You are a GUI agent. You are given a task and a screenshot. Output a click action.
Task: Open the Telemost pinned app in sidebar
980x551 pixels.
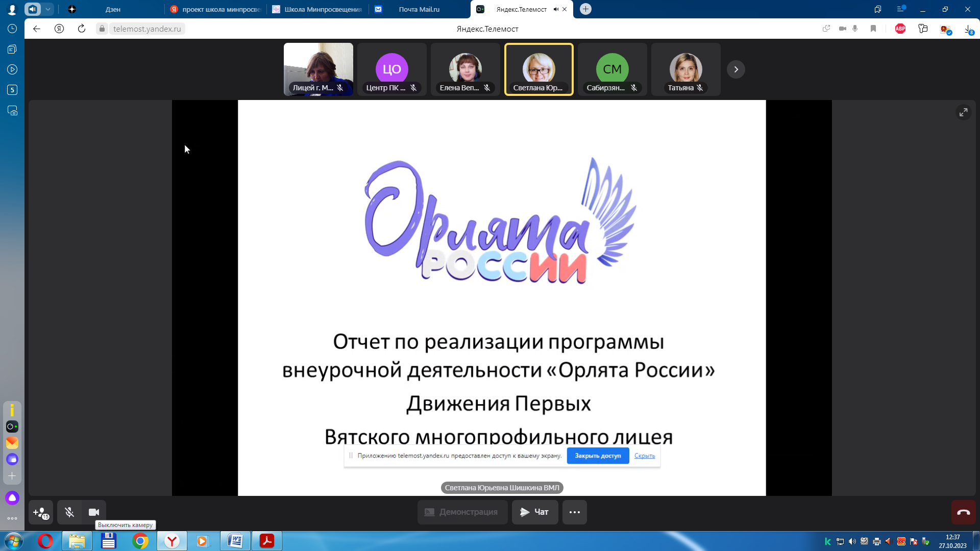pyautogui.click(x=12, y=427)
